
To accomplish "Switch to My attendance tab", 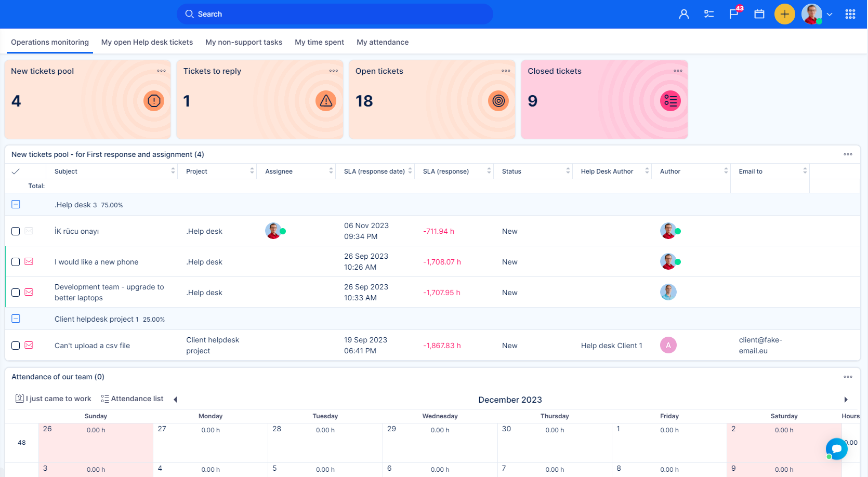I will pos(383,42).
